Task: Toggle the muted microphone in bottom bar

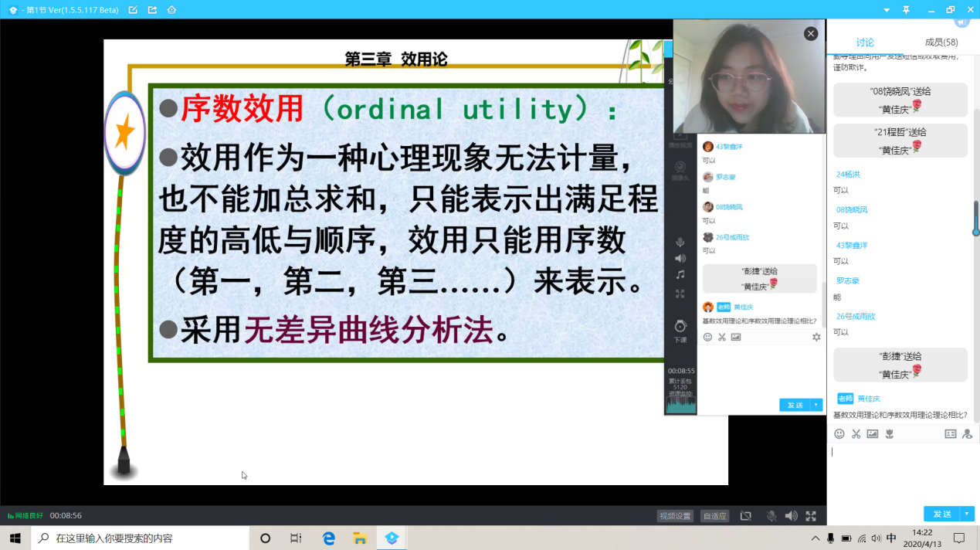Action: (771, 516)
